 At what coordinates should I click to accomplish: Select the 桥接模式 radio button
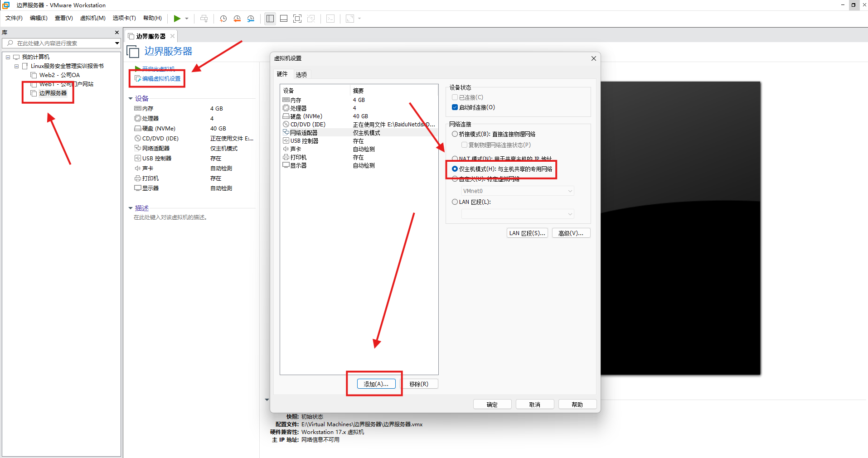coord(455,134)
